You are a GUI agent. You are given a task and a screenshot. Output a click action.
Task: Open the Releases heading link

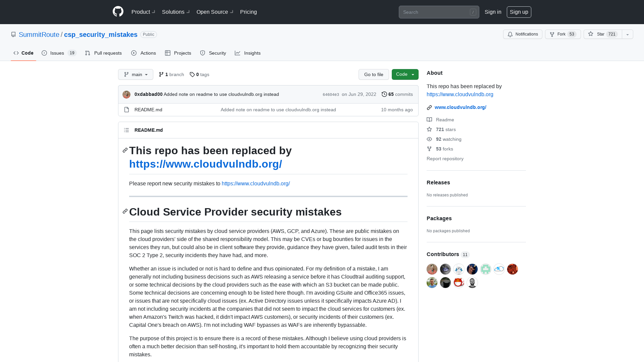pos(438,183)
